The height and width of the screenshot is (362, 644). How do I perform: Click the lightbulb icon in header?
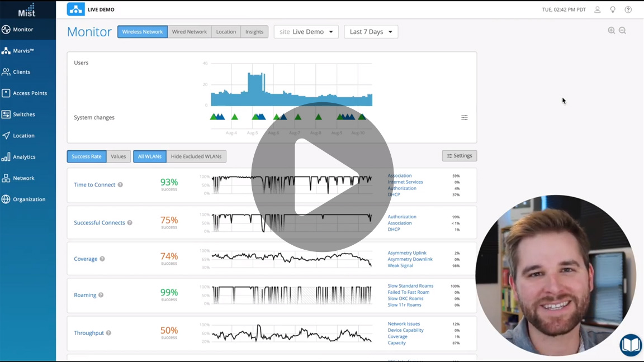point(613,9)
